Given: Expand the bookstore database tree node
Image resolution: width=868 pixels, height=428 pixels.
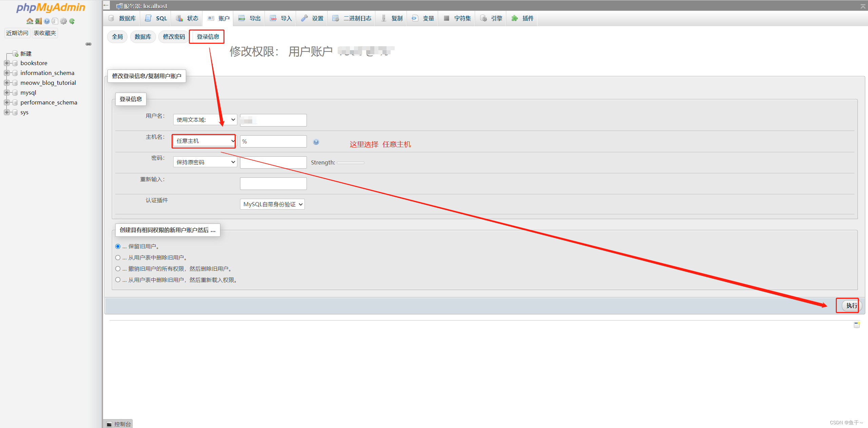Looking at the screenshot, I should tap(6, 63).
